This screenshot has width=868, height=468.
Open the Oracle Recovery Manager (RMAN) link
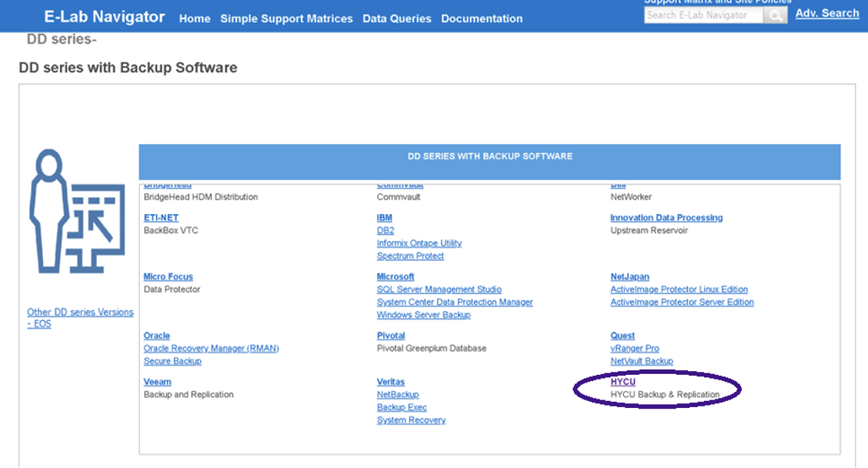[211, 349]
